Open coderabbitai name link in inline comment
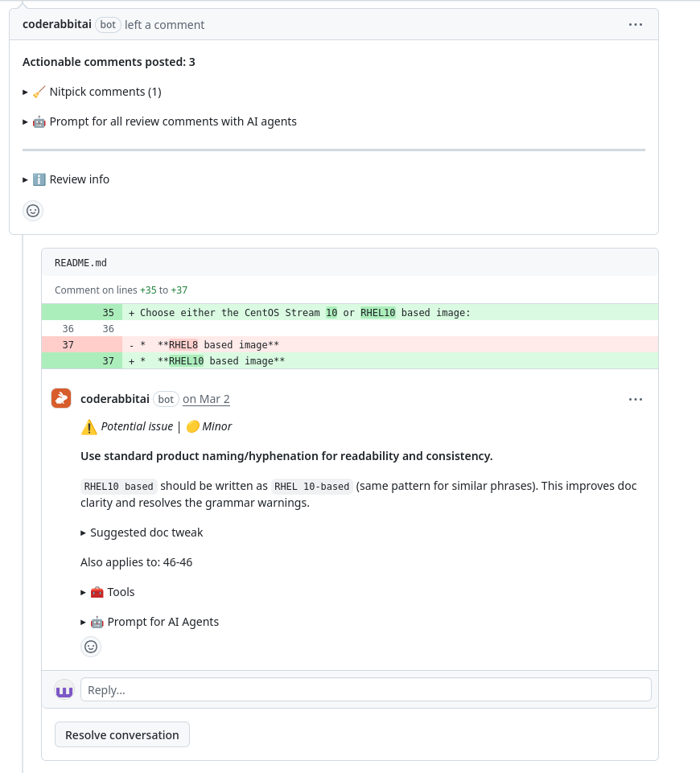The image size is (700, 773). (x=115, y=399)
